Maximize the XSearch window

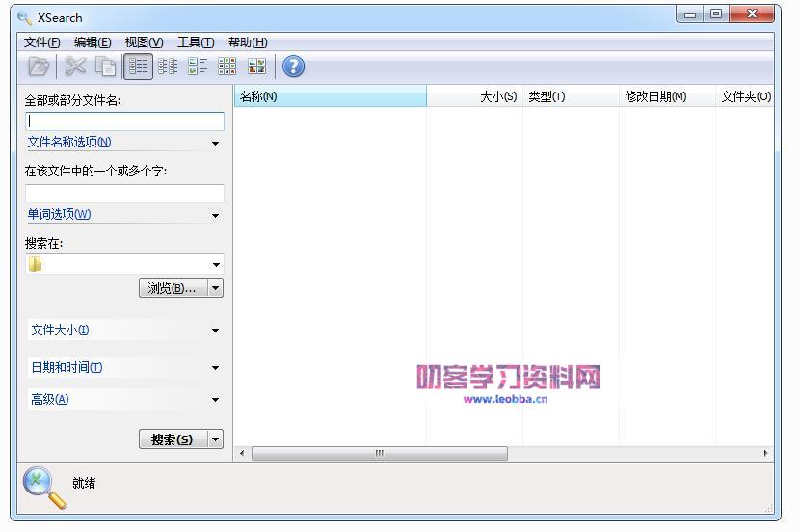click(716, 14)
